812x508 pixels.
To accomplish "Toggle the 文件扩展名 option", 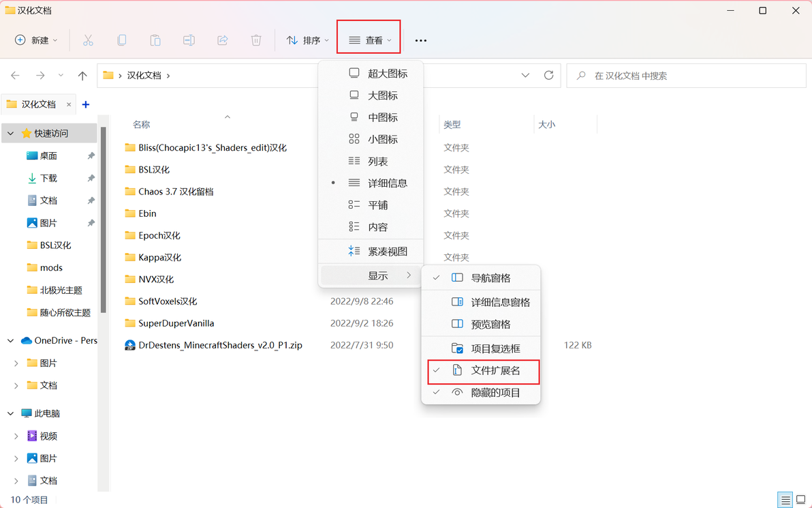I will click(x=481, y=371).
